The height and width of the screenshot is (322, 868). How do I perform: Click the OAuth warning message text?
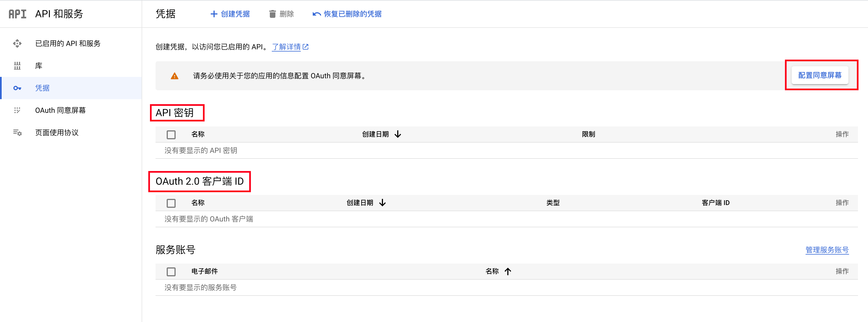tap(279, 76)
